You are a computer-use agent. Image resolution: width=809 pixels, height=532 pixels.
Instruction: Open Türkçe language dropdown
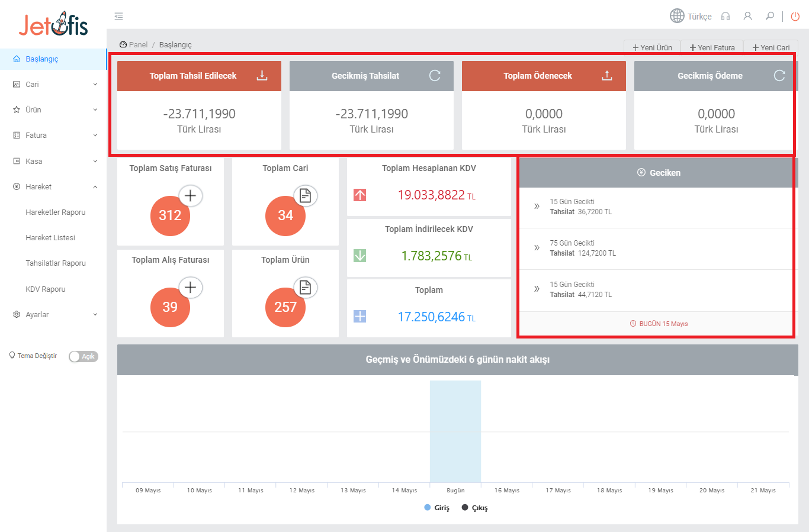(699, 17)
